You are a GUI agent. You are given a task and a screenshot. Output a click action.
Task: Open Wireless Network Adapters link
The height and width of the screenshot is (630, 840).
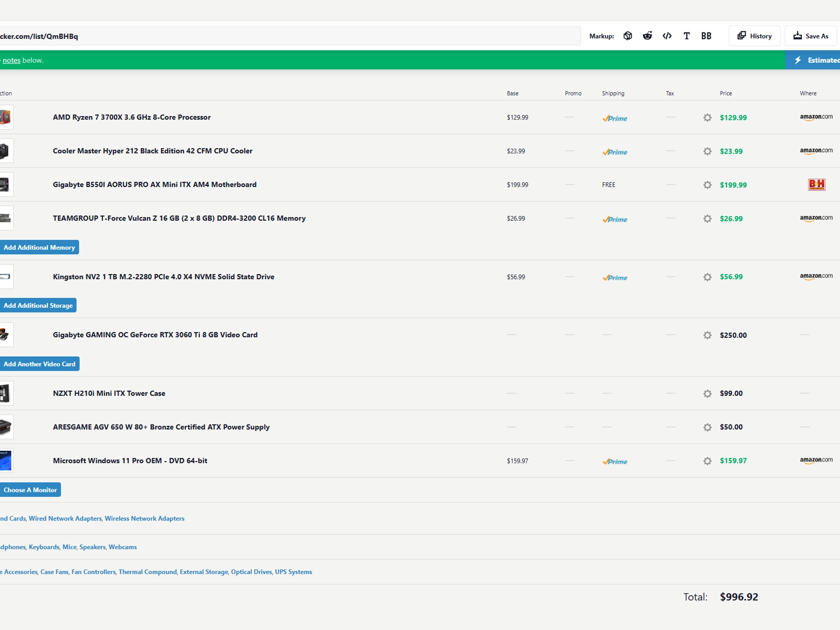pos(144,518)
